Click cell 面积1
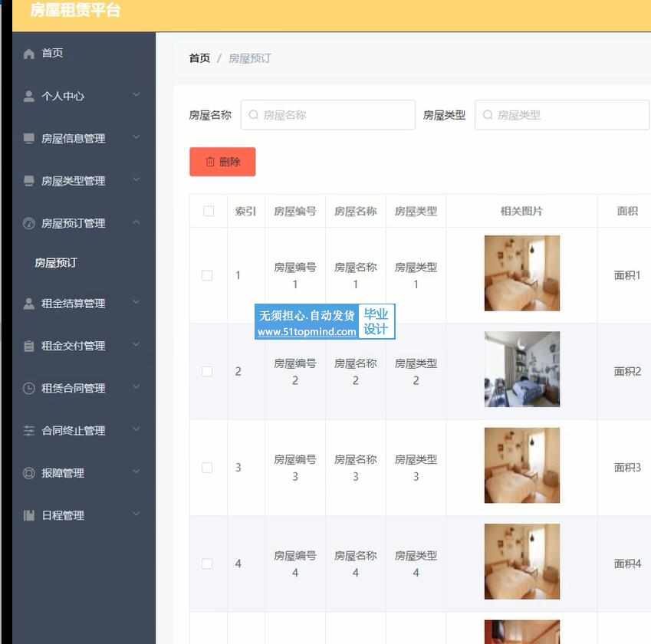This screenshot has width=651, height=644. pyautogui.click(x=627, y=275)
